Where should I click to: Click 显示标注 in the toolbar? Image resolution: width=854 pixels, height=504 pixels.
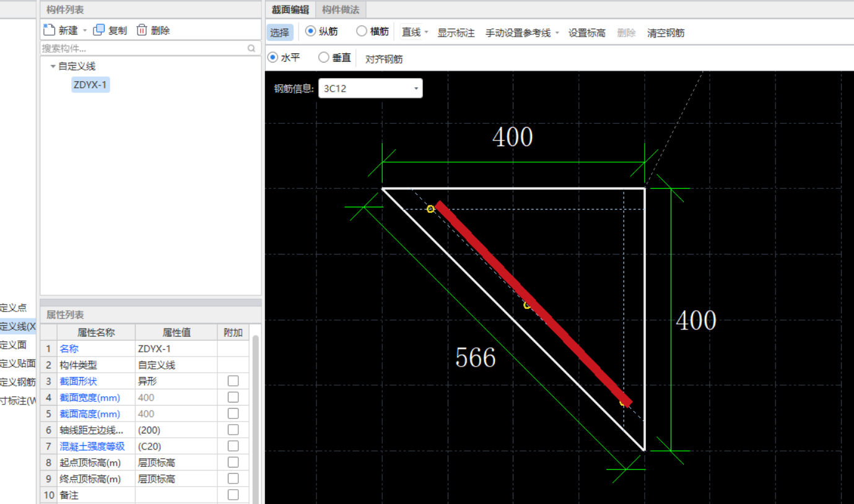click(456, 33)
